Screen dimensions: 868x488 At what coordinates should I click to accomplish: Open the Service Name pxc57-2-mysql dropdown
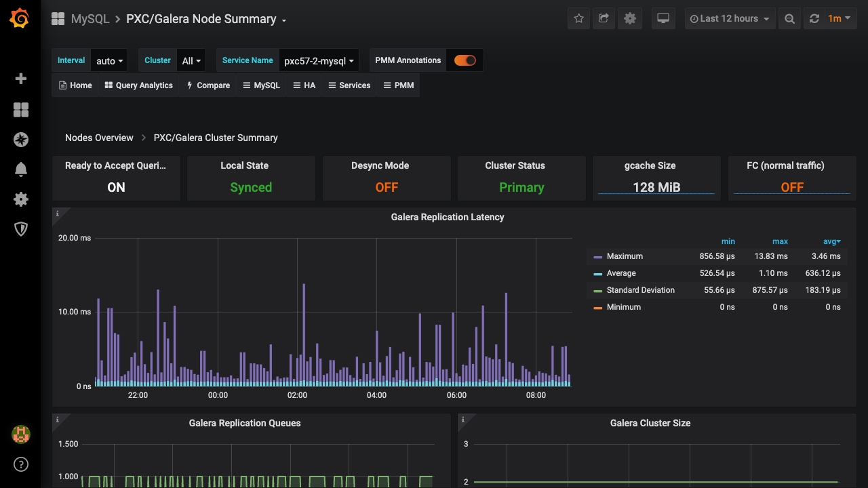click(319, 61)
